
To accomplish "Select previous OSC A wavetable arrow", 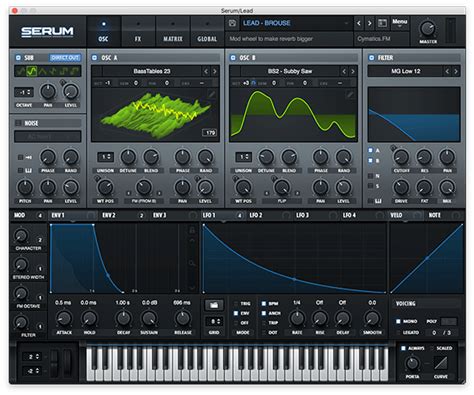I will tap(206, 71).
